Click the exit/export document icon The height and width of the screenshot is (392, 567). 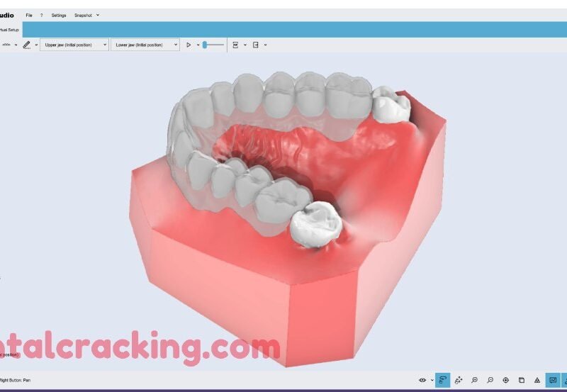coord(256,45)
